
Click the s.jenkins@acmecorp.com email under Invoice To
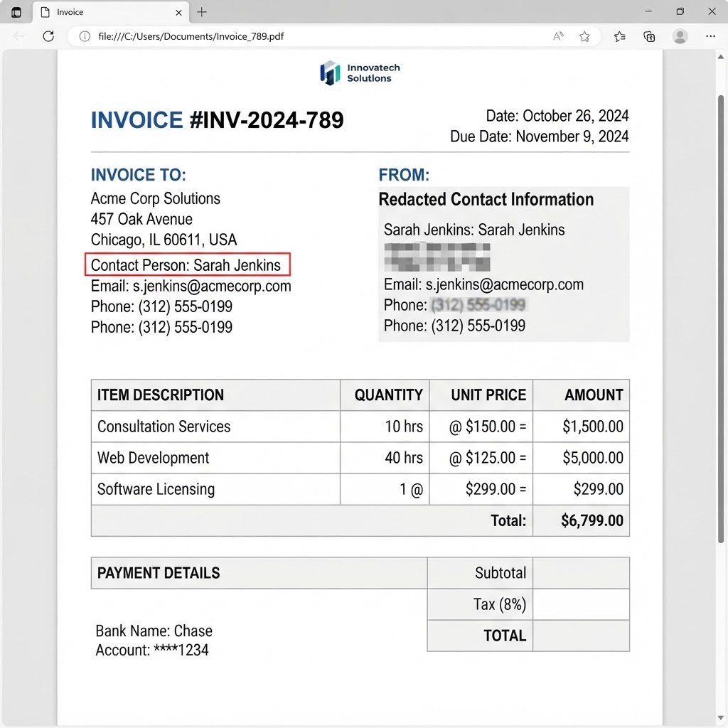[x=212, y=286]
